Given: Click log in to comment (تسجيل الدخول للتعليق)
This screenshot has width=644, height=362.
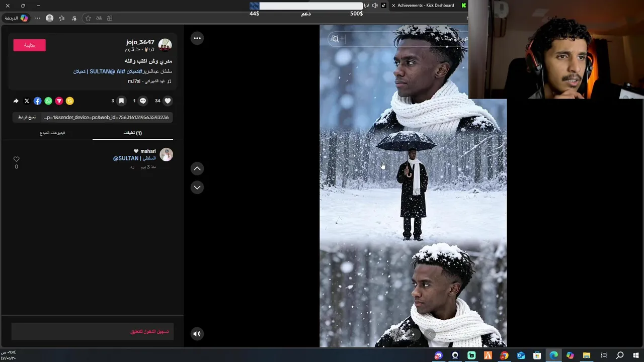Looking at the screenshot, I should [149, 332].
